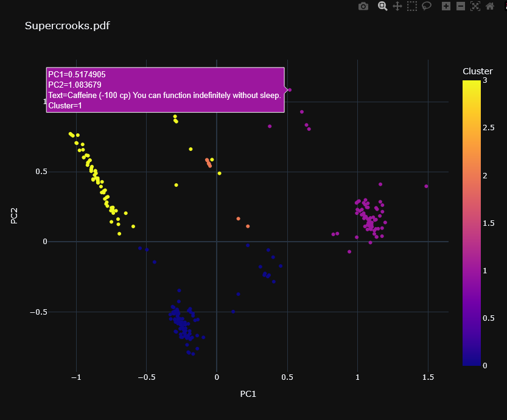Click the 'Text=Caffeine' line in tooltip
The image size is (507, 420).
pos(164,96)
